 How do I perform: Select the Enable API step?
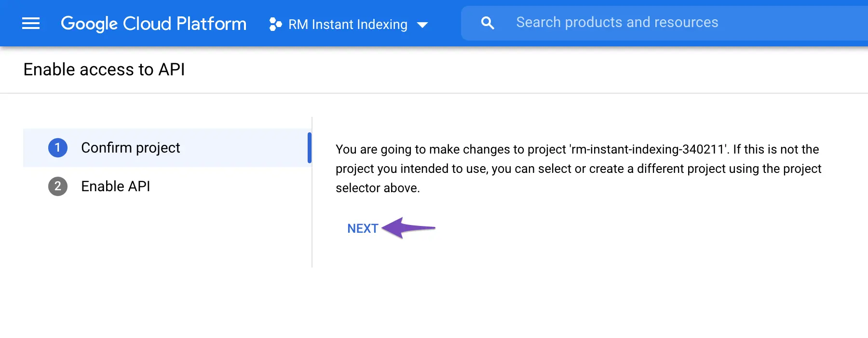(x=116, y=186)
